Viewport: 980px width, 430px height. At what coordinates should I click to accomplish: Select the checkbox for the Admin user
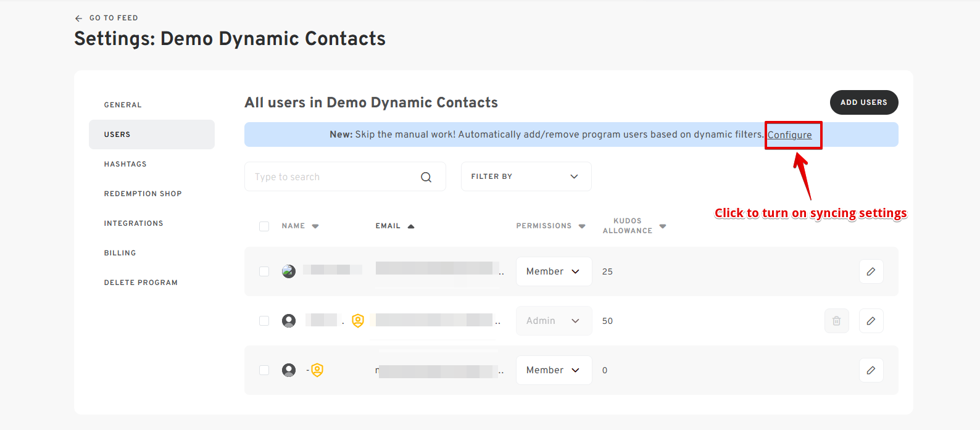(264, 321)
